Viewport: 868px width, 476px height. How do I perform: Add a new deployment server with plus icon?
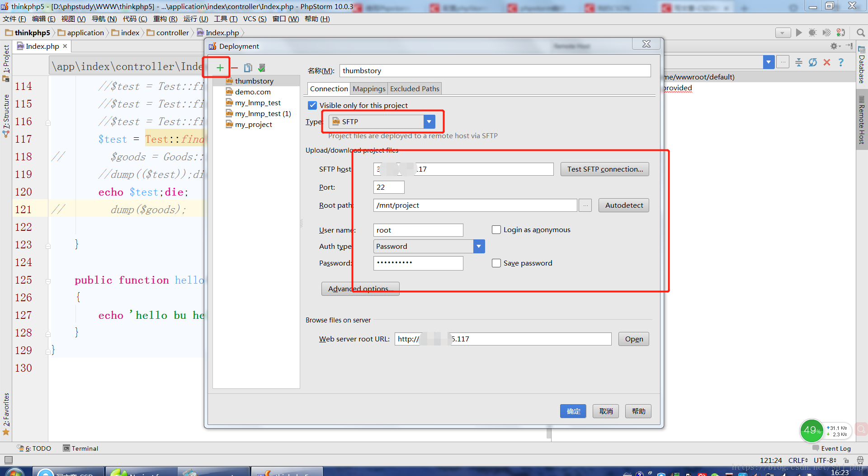220,68
